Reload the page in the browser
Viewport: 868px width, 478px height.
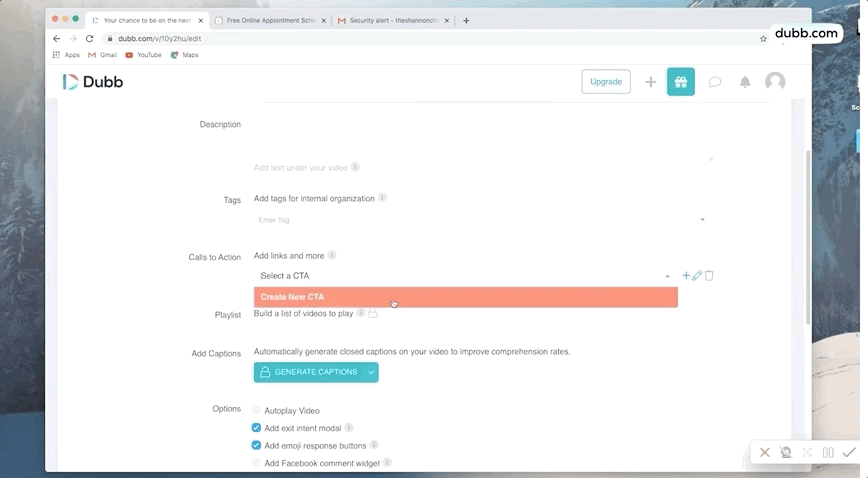(90, 39)
